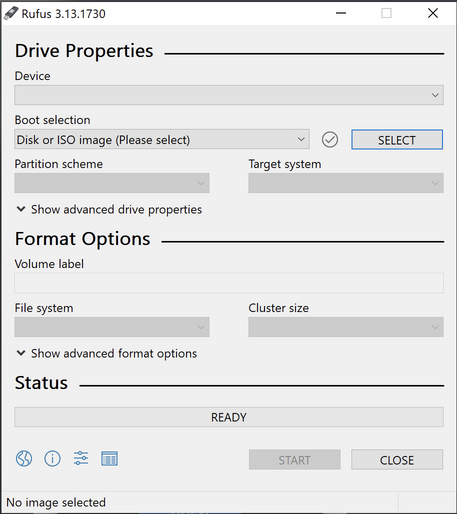Show the log window icon
Viewport: 457px width, 514px height.
pos(109,459)
